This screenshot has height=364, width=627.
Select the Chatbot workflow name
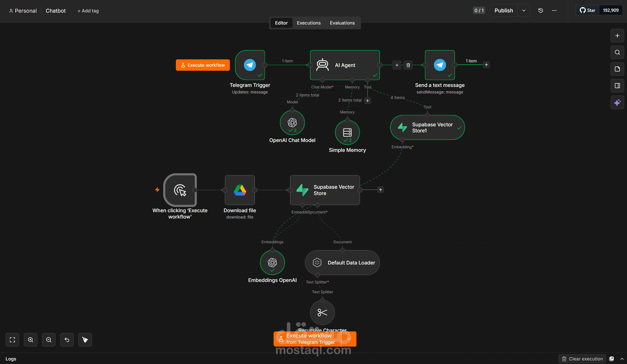coord(56,11)
